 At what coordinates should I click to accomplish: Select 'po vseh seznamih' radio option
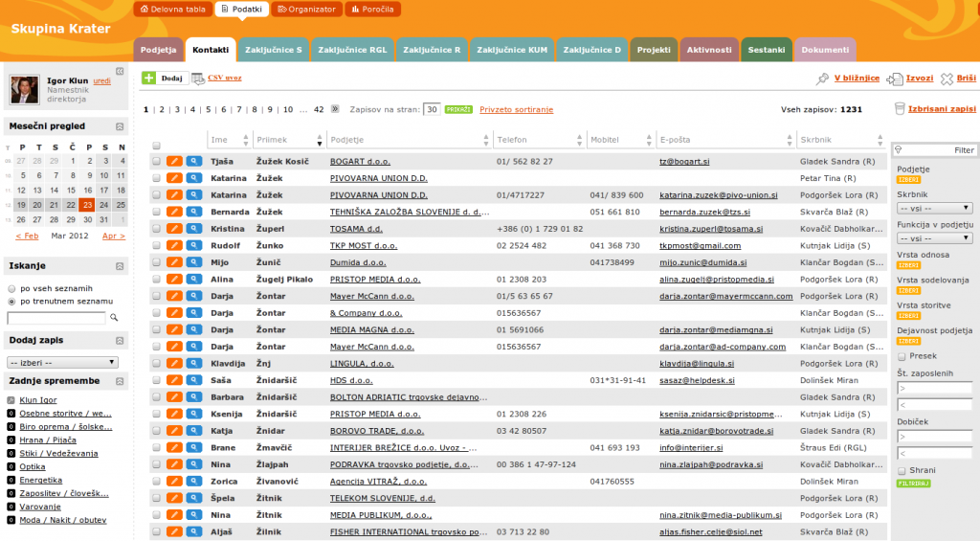[11, 289]
